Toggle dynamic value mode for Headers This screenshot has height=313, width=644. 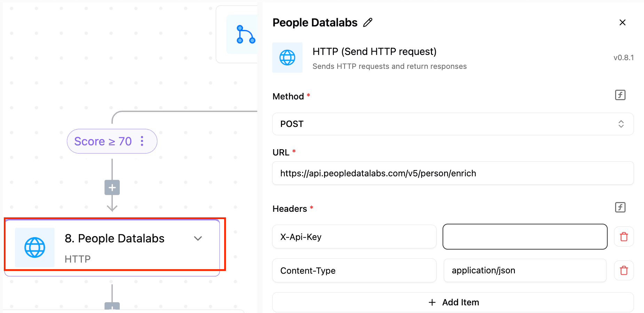pos(620,207)
